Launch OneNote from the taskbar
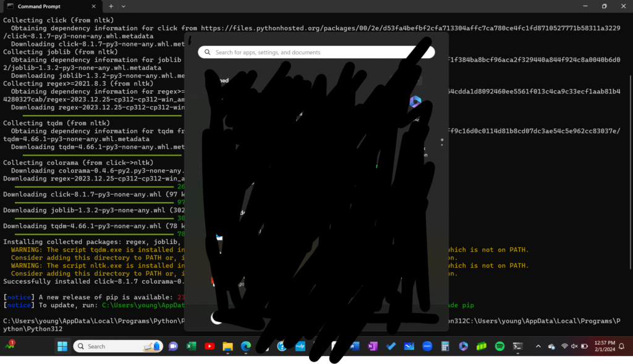Screen dimensions: 633x364 pyautogui.click(x=372, y=346)
